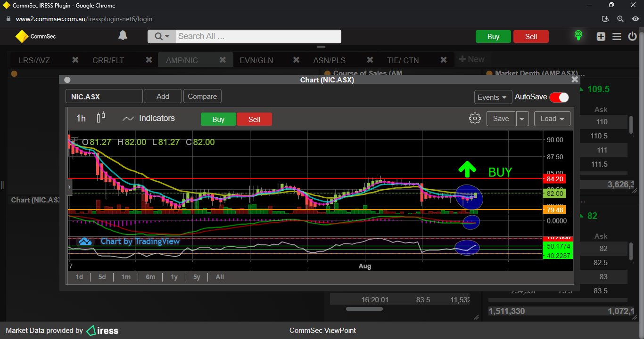The image size is (644, 339).
Task: Open the notifications bell
Action: coord(123,36)
